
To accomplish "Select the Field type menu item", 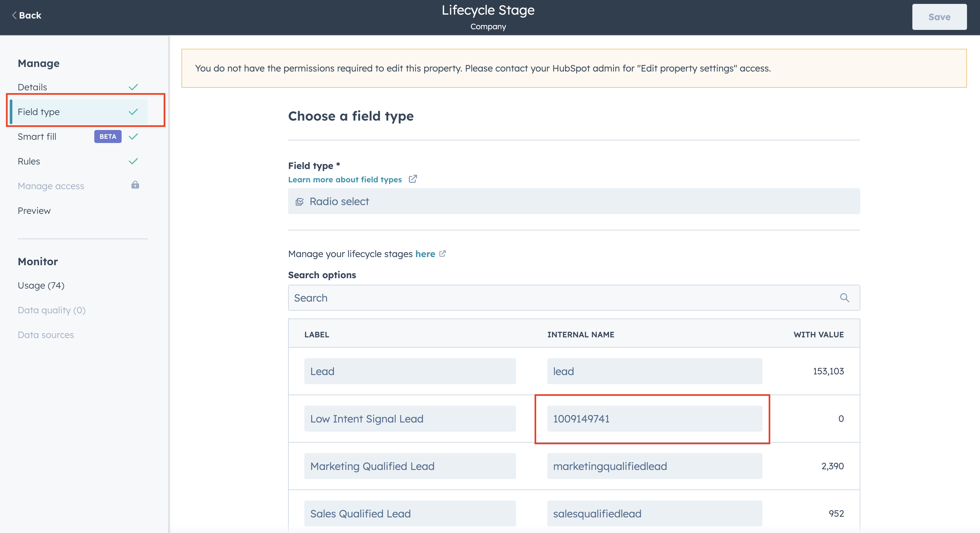I will point(39,112).
